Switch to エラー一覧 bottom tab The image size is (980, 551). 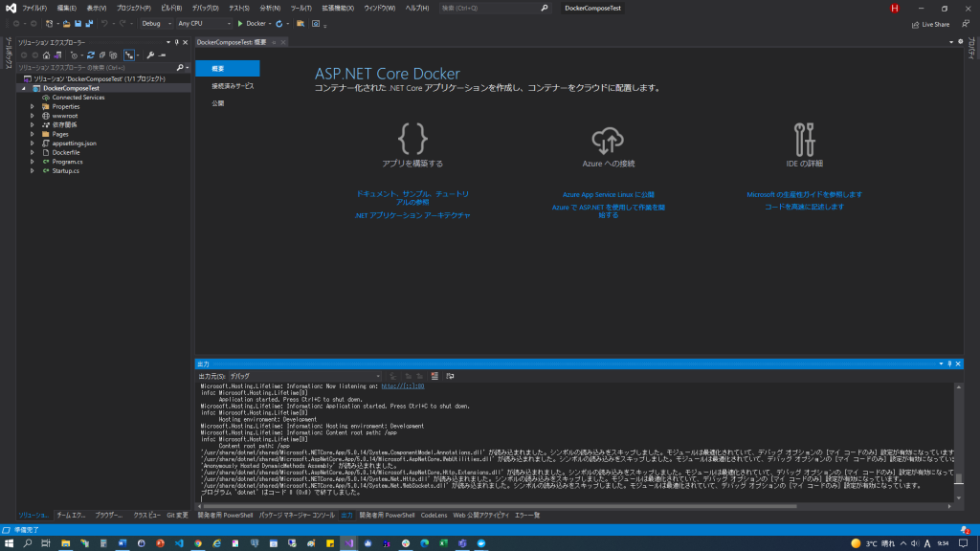point(527,516)
